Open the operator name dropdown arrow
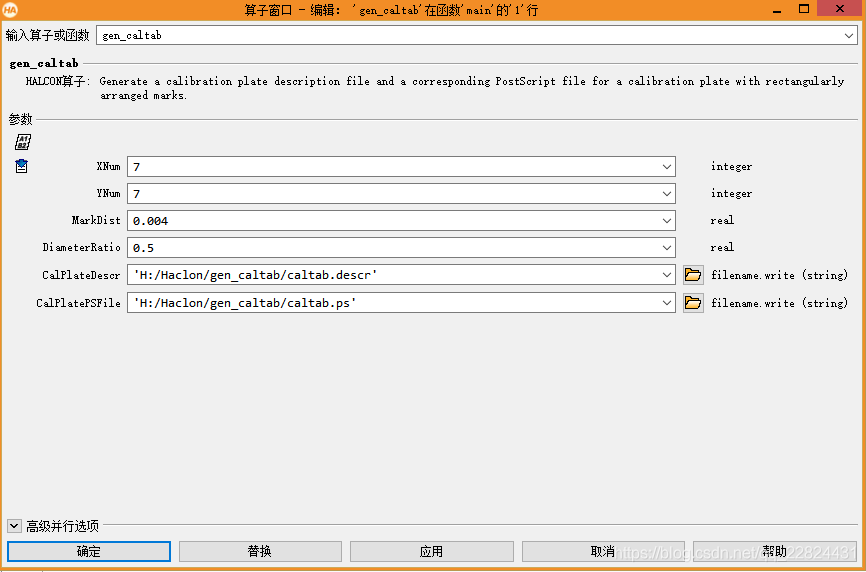The image size is (866, 572). pyautogui.click(x=849, y=35)
